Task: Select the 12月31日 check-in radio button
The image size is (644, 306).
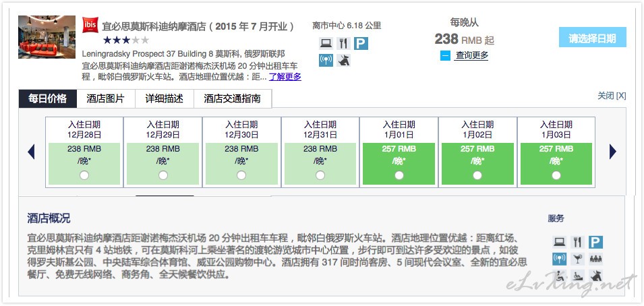Action: click(320, 175)
